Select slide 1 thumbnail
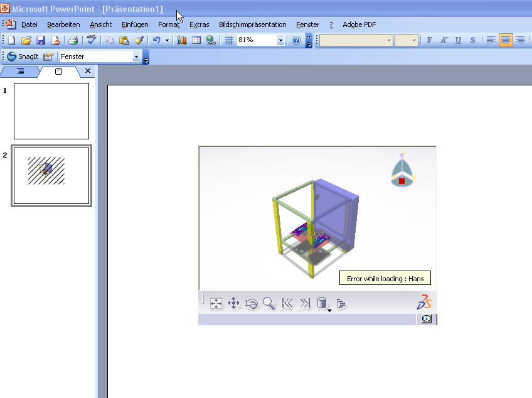The image size is (532, 398). [51, 111]
